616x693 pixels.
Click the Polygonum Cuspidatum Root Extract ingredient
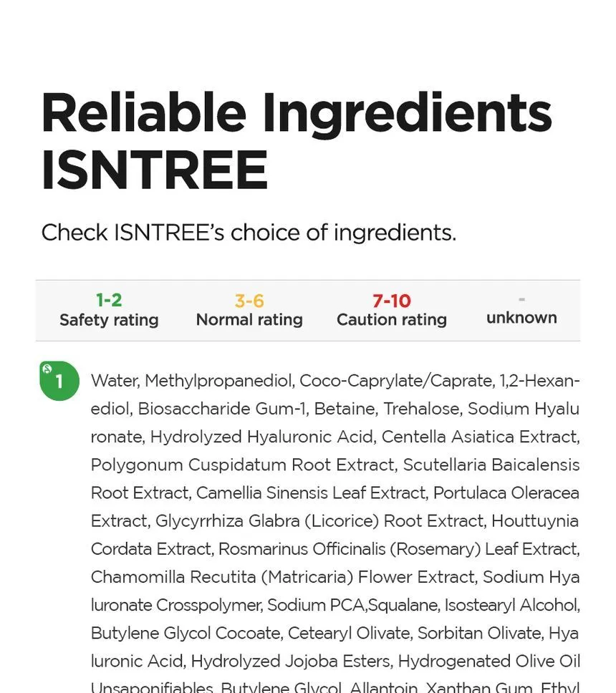pyautogui.click(x=242, y=465)
